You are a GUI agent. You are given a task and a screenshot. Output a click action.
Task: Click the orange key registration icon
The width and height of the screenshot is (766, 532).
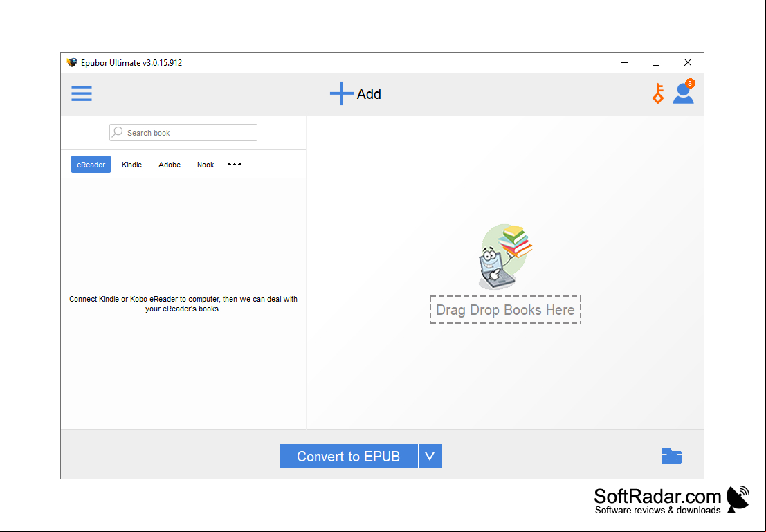(x=658, y=93)
